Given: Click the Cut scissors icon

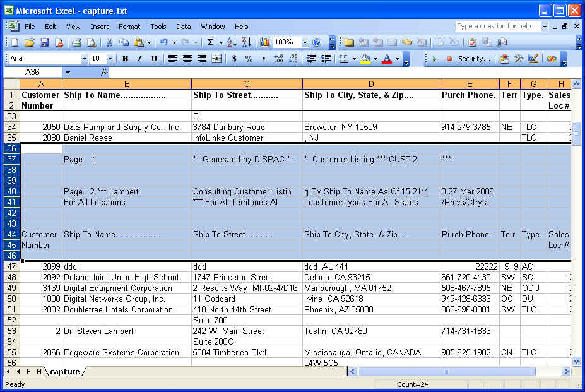Looking at the screenshot, I should click(x=109, y=42).
